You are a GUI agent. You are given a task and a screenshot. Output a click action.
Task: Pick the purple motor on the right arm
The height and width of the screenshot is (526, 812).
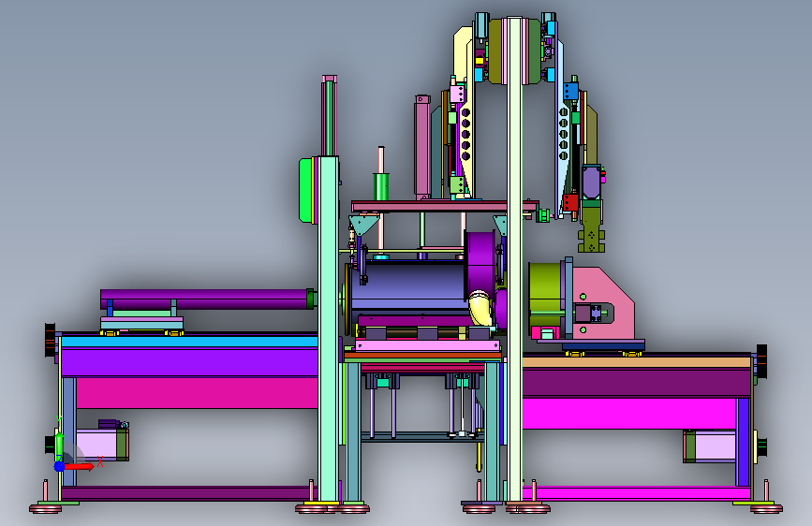(591, 182)
